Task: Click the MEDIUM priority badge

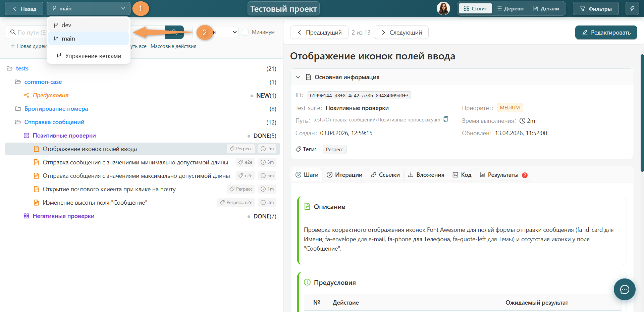Action: click(510, 108)
